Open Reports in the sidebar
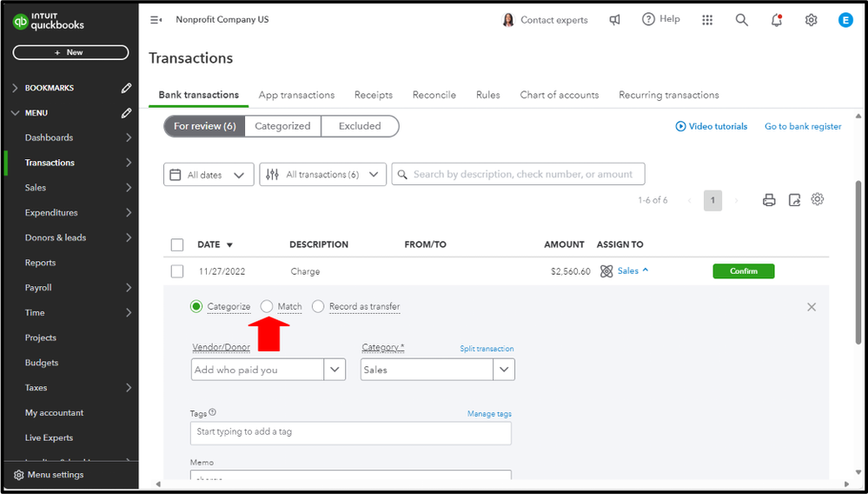Image resolution: width=868 pixels, height=494 pixels. click(41, 263)
